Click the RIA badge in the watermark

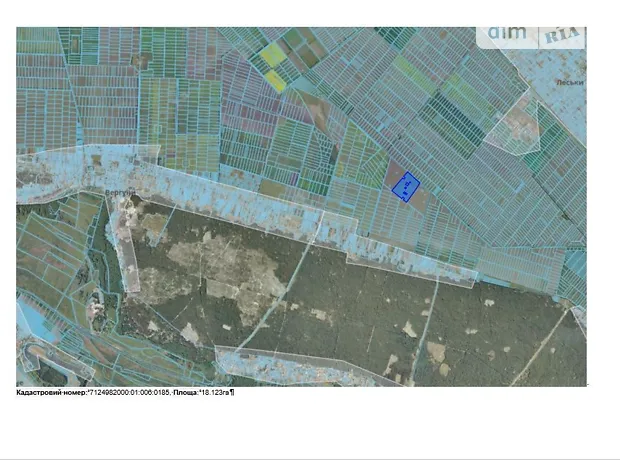click(563, 36)
